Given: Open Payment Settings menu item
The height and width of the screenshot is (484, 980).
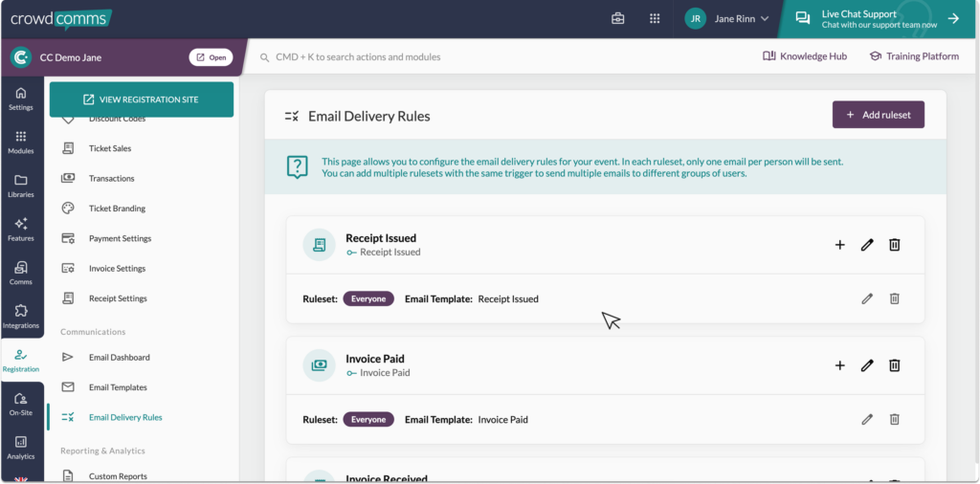Looking at the screenshot, I should coord(120,238).
